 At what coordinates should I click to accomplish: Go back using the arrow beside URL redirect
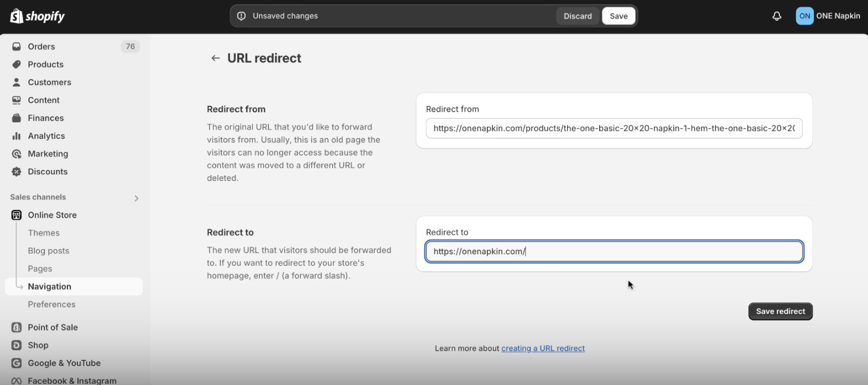click(215, 58)
